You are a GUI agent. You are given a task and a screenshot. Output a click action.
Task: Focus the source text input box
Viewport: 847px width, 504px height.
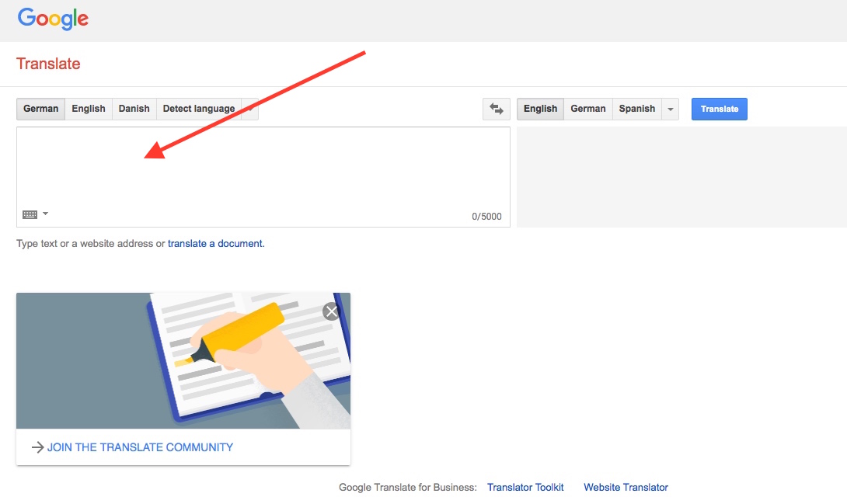point(263,177)
